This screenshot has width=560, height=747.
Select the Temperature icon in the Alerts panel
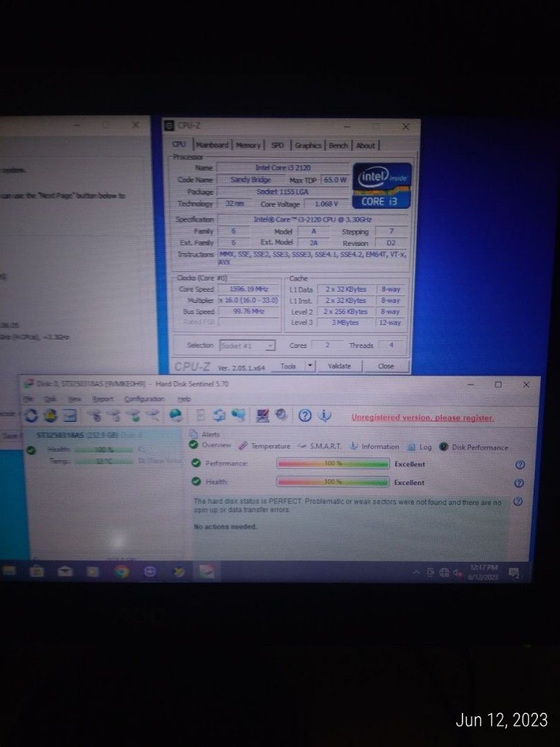(242, 446)
